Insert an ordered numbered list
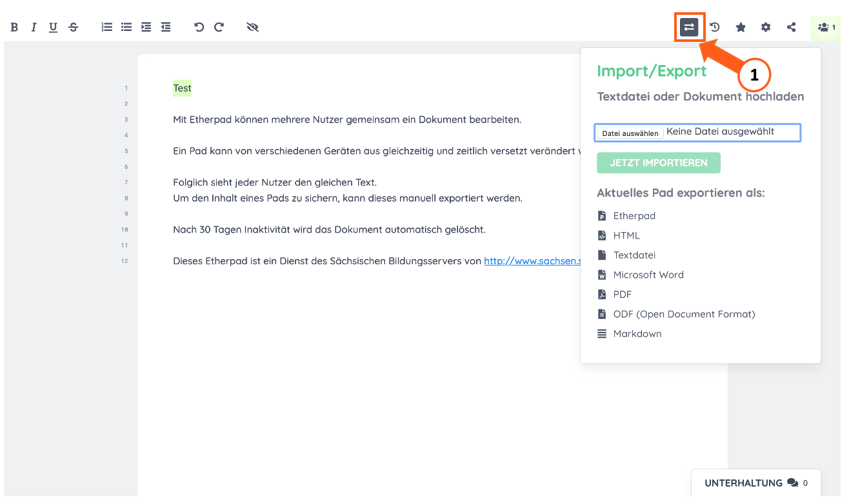Image resolution: width=849 pixels, height=504 pixels. tap(107, 27)
